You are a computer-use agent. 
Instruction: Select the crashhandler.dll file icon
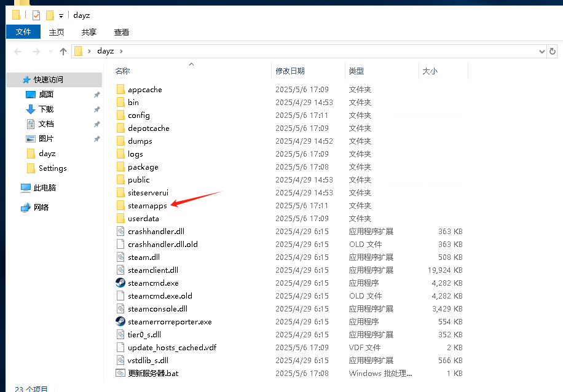pos(120,232)
